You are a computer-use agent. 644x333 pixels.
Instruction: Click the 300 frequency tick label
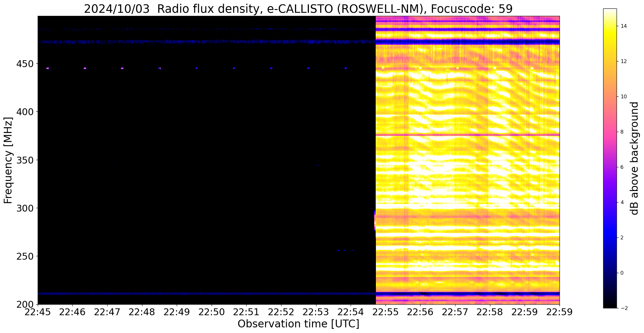pyautogui.click(x=25, y=208)
